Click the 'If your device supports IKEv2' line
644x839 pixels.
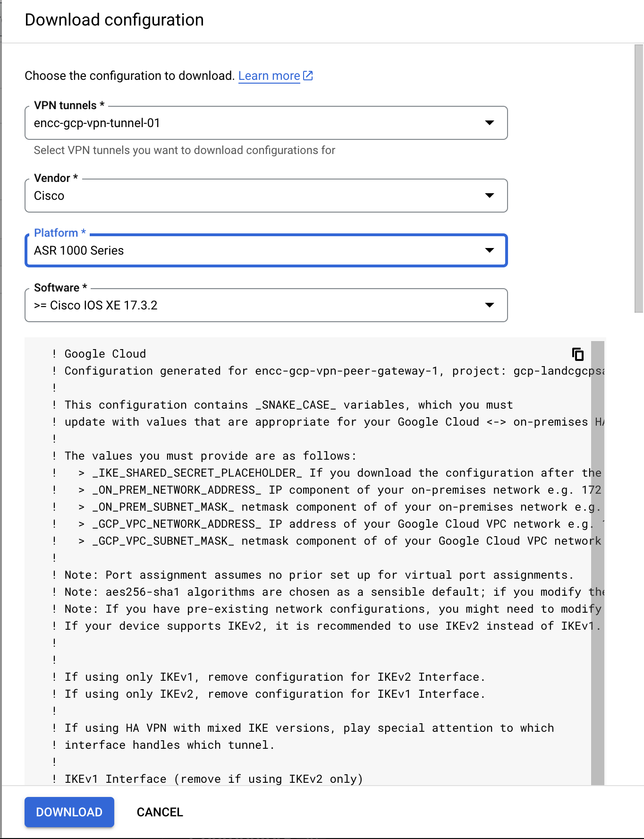(x=327, y=626)
